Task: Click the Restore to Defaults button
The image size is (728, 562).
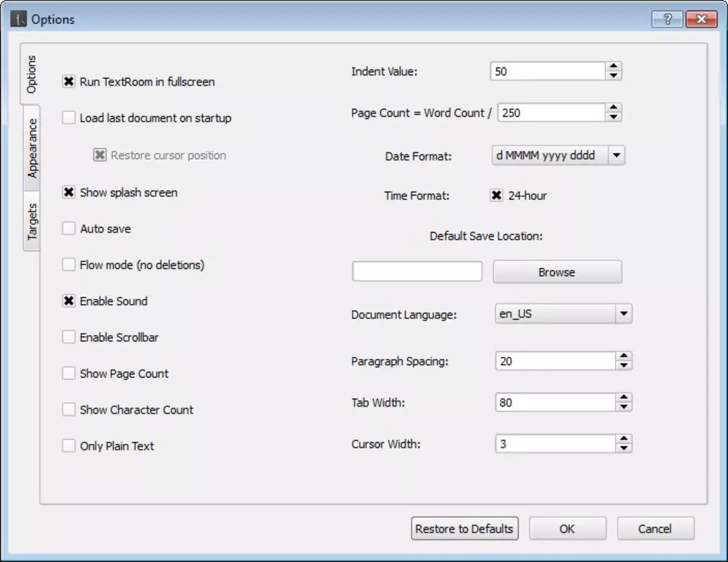Action: pos(464,528)
